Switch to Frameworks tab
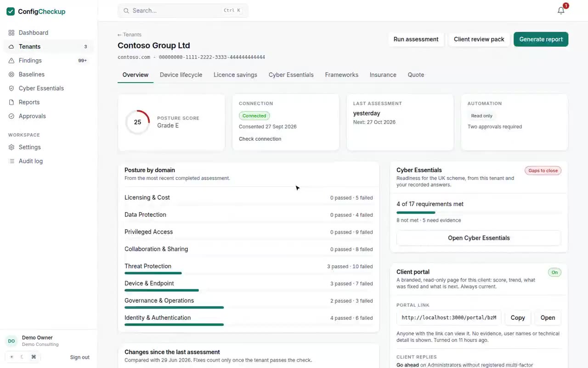 (x=342, y=75)
